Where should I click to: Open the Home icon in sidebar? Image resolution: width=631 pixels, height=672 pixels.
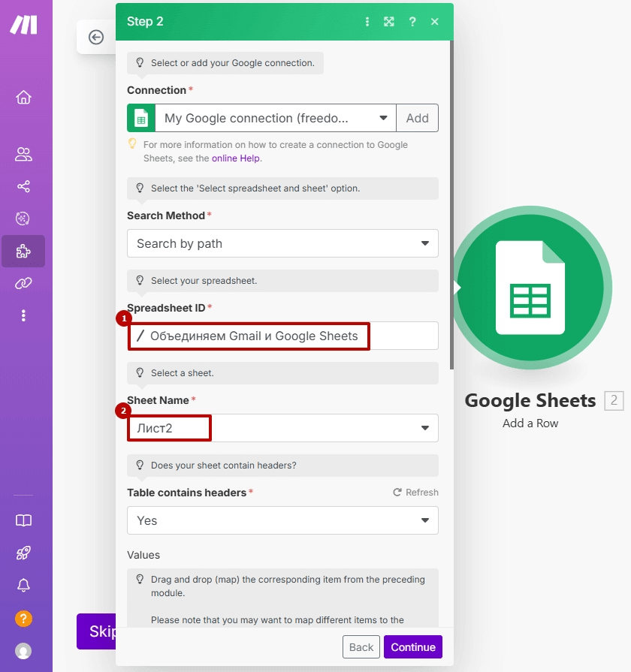point(23,98)
